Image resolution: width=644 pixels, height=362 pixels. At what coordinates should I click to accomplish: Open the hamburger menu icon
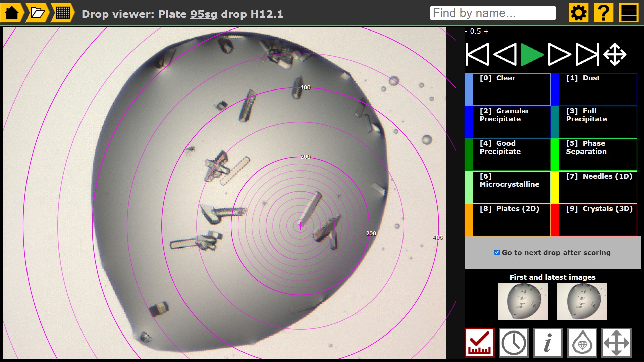pyautogui.click(x=629, y=13)
